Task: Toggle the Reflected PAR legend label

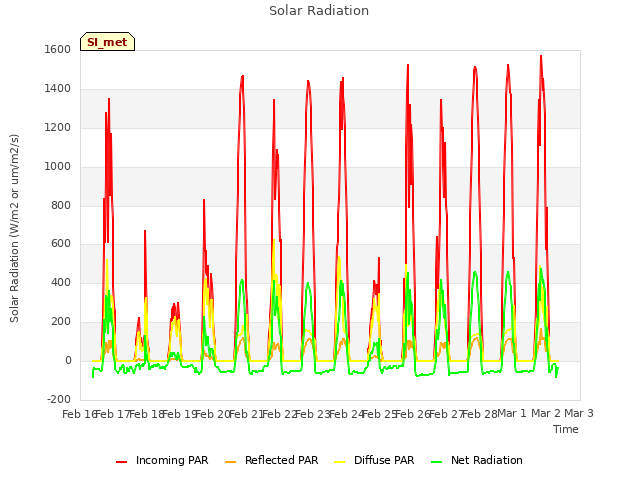Action: click(x=281, y=460)
